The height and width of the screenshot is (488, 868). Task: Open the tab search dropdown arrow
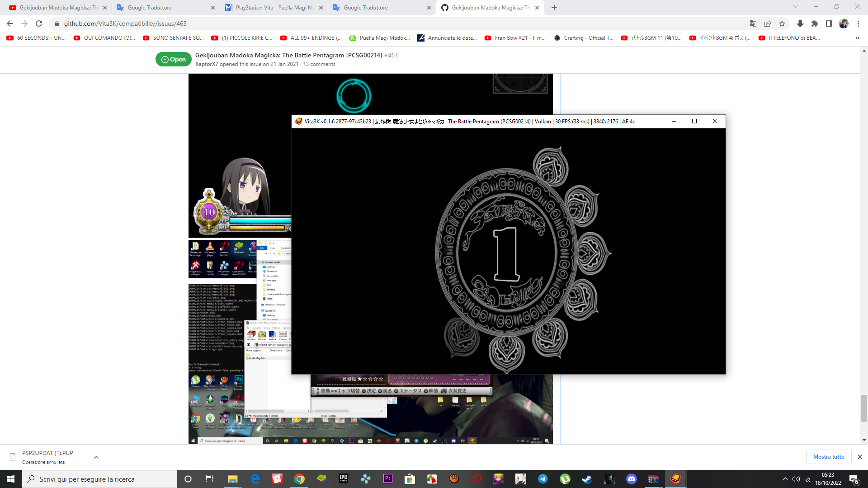click(x=795, y=7)
